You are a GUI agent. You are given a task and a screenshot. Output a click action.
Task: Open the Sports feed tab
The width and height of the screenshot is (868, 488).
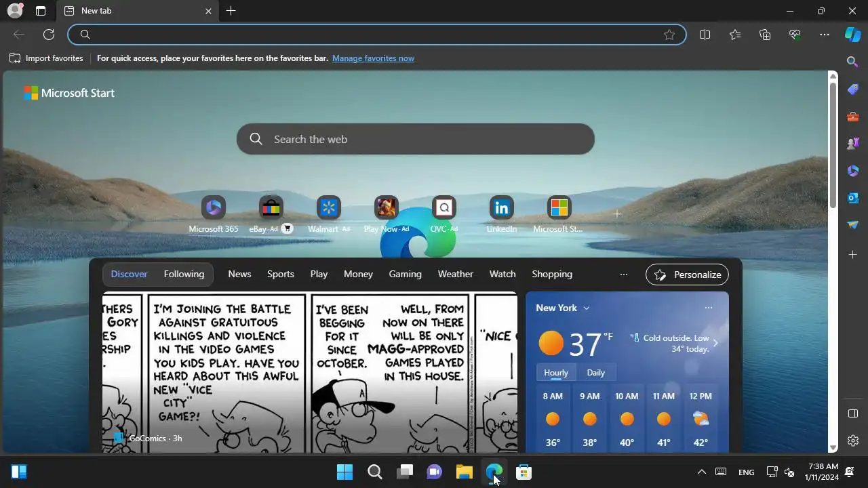pos(280,274)
